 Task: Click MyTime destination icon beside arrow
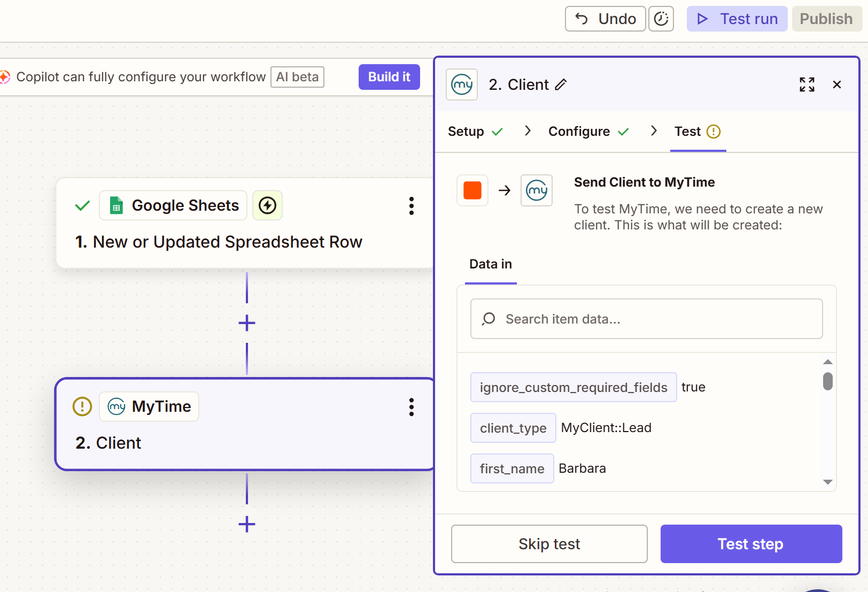pyautogui.click(x=537, y=190)
